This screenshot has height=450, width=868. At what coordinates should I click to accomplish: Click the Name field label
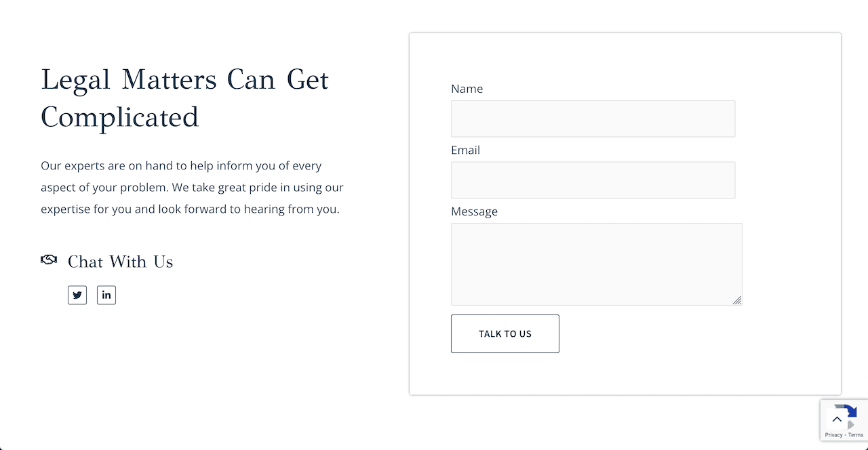(467, 89)
